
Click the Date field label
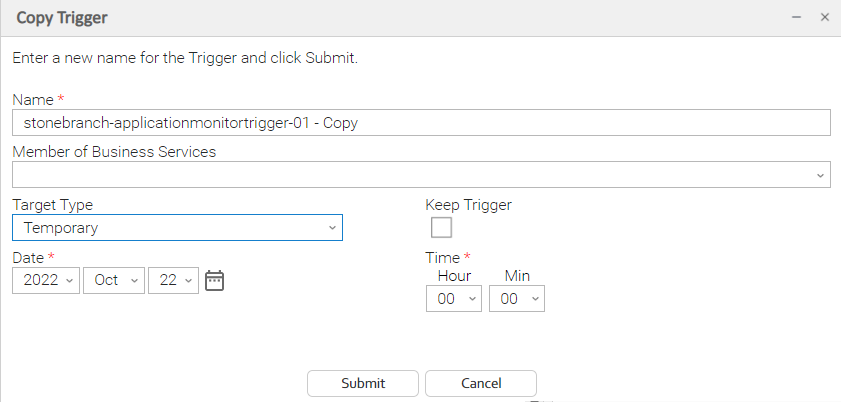(x=29, y=258)
